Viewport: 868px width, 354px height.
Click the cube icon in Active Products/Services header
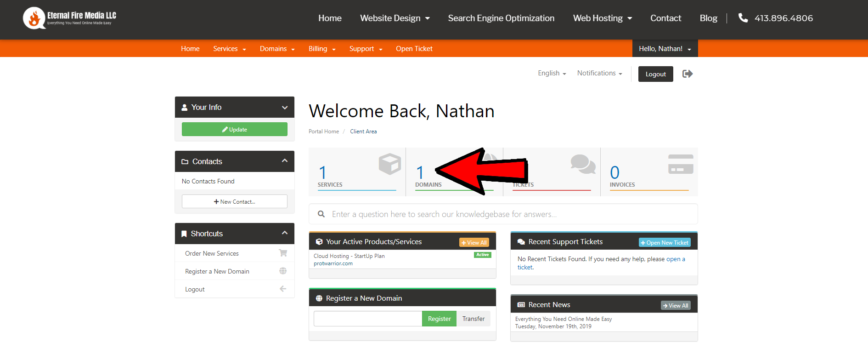pos(319,242)
